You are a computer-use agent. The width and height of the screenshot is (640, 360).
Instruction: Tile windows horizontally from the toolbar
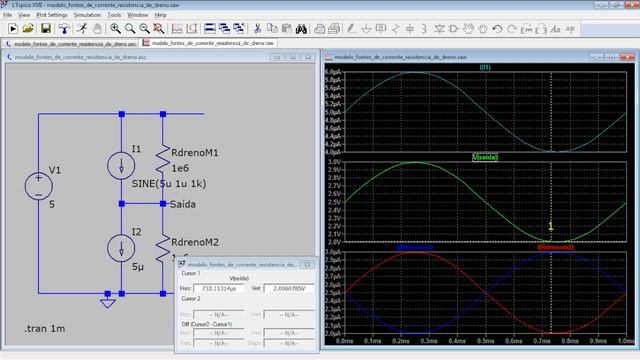point(210,29)
